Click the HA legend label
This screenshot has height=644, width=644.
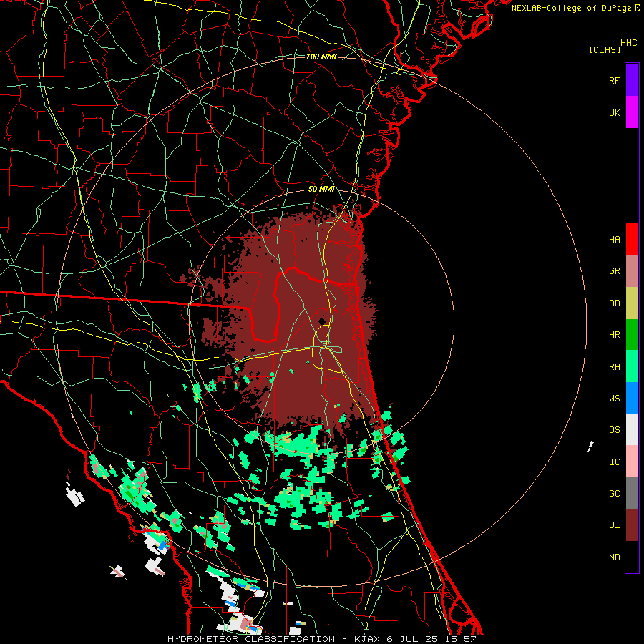pyautogui.click(x=614, y=239)
